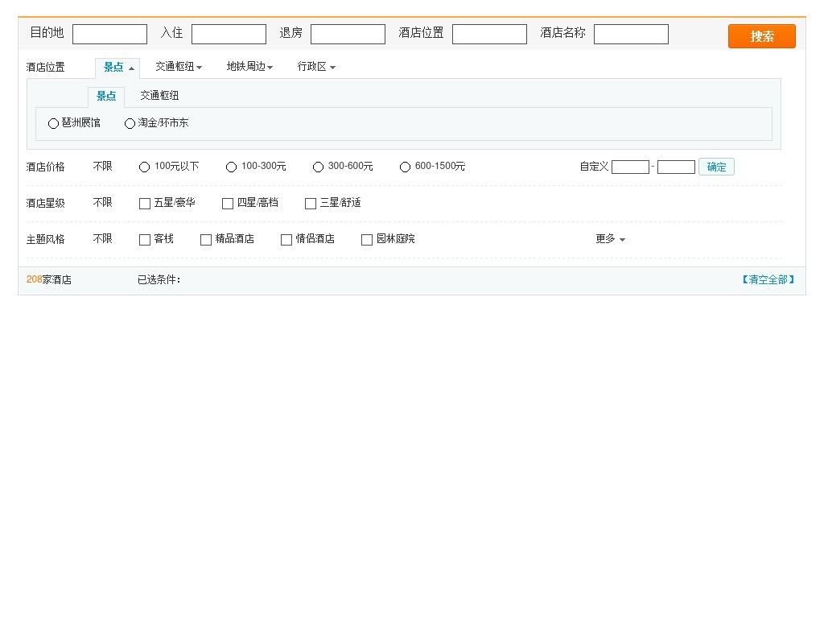Focus the custom minimum price field
This screenshot has height=644, width=824.
click(631, 167)
